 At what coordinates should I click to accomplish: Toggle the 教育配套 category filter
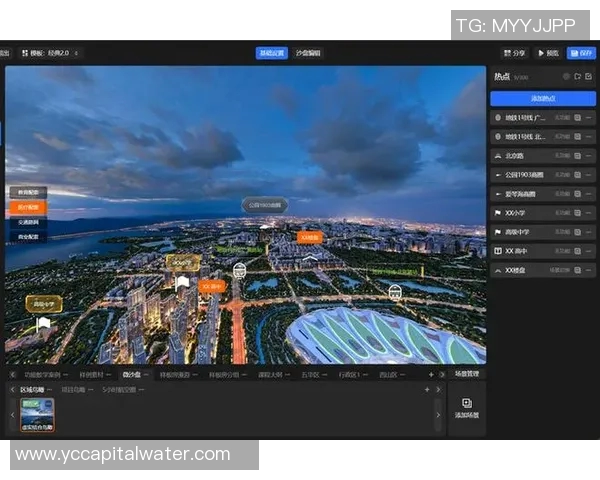coord(27,192)
